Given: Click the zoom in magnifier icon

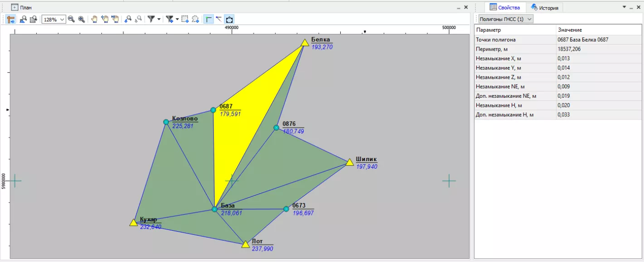Looking at the screenshot, I should (82, 19).
